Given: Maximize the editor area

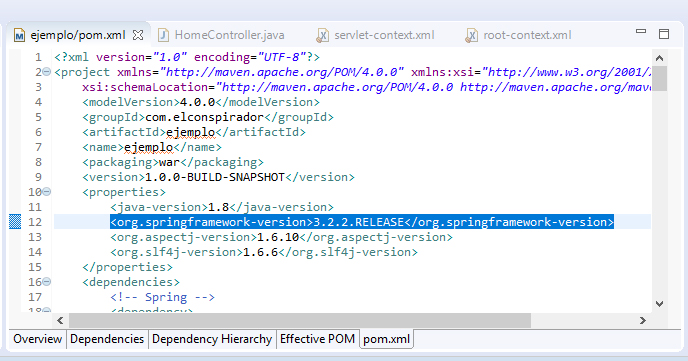Looking at the screenshot, I should pyautogui.click(x=664, y=34).
